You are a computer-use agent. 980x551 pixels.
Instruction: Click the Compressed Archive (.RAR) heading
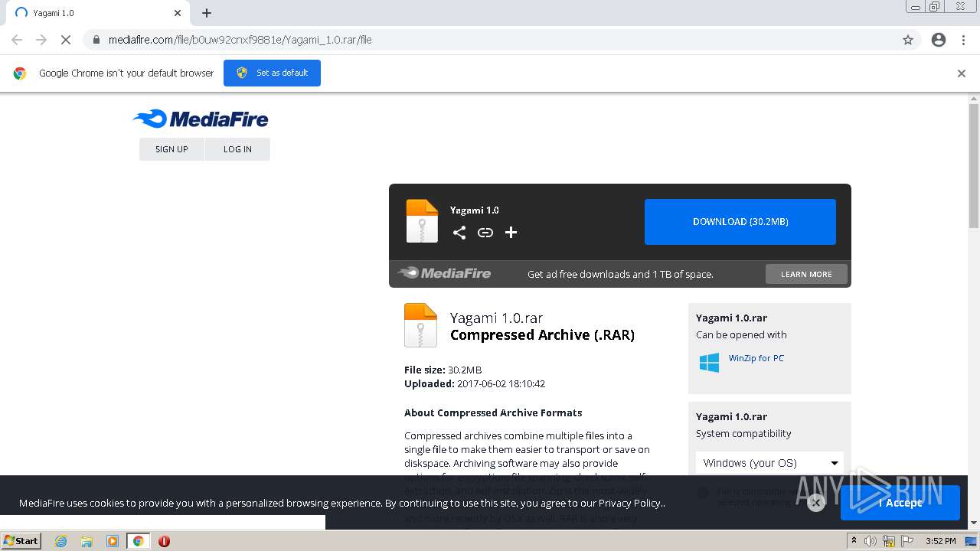pos(542,335)
